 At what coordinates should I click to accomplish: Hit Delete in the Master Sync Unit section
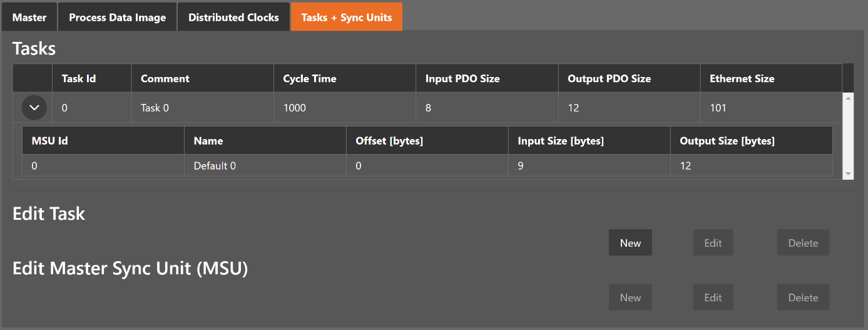pyautogui.click(x=803, y=297)
